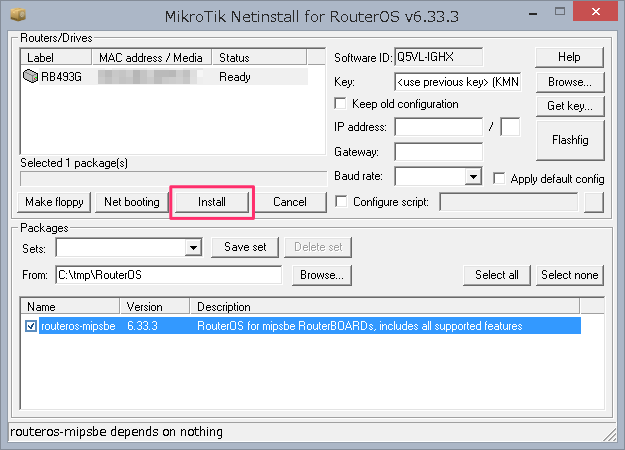The image size is (625, 450).
Task: Click Select none button
Action: (x=570, y=275)
